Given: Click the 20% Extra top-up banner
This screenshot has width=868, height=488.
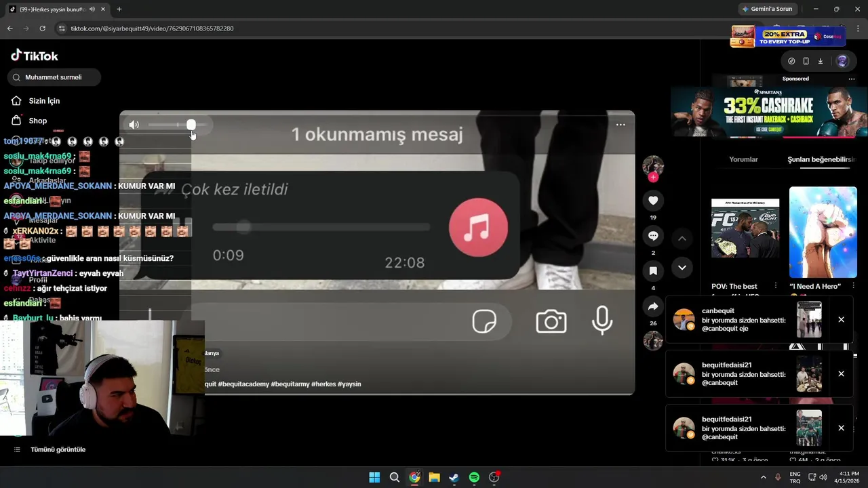Looking at the screenshot, I should 788,37.
